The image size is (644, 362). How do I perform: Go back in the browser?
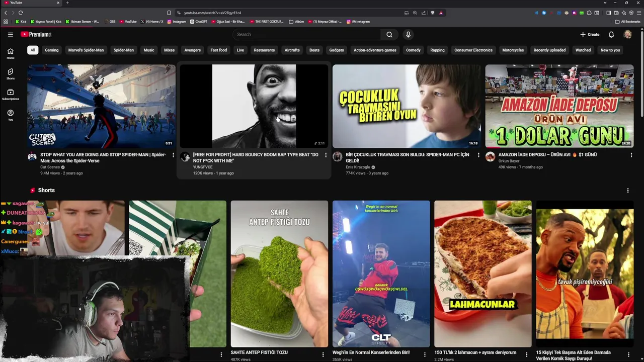coord(6,13)
